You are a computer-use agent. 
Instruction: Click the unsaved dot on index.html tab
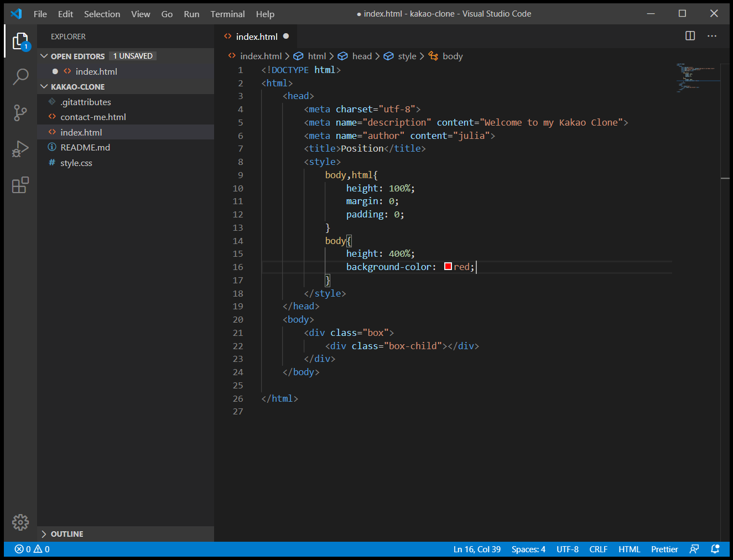pyautogui.click(x=286, y=37)
